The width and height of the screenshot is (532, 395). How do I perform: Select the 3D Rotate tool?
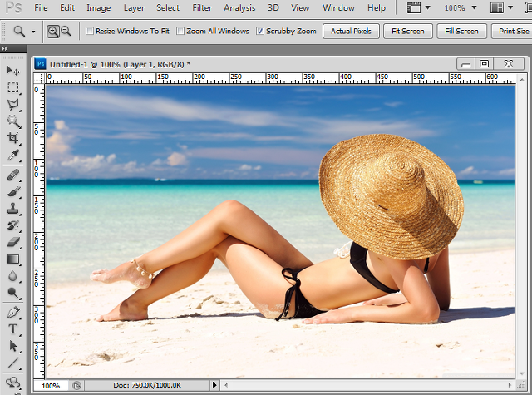pyautogui.click(x=13, y=383)
